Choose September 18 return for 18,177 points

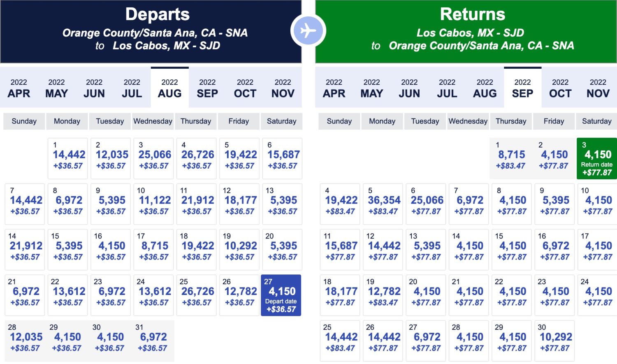pyautogui.click(x=340, y=295)
